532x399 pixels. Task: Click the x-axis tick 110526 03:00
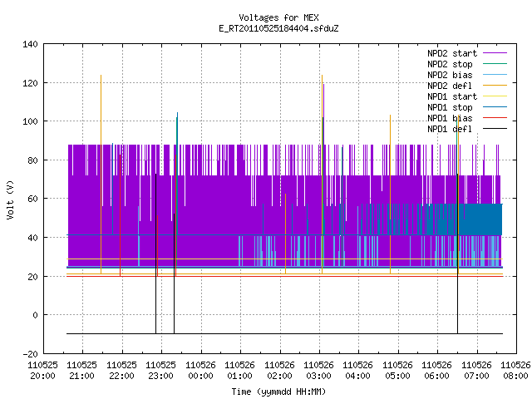[319, 371]
